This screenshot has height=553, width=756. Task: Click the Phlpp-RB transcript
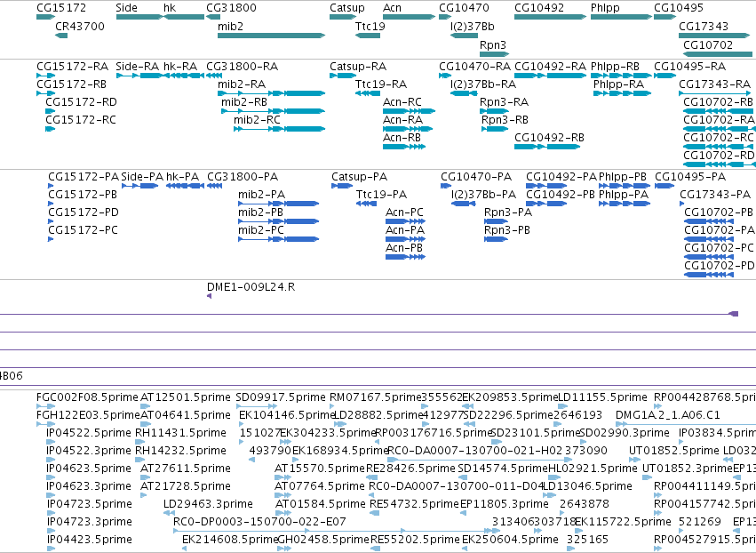621,76
